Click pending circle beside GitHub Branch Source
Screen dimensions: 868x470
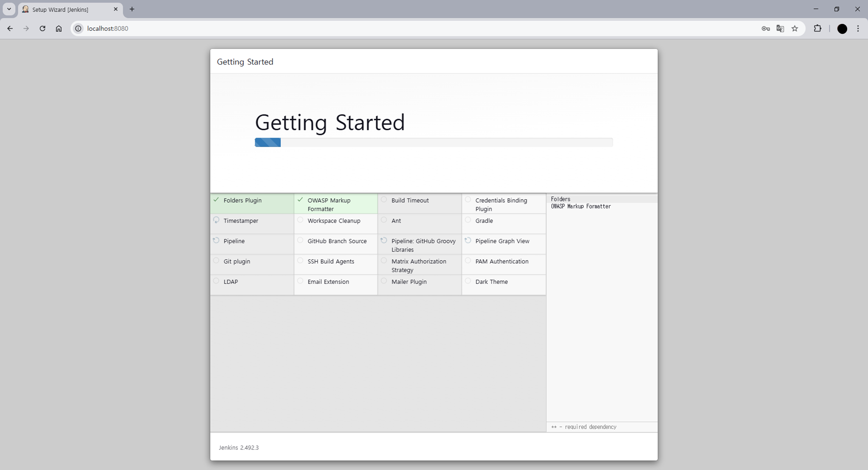point(300,240)
